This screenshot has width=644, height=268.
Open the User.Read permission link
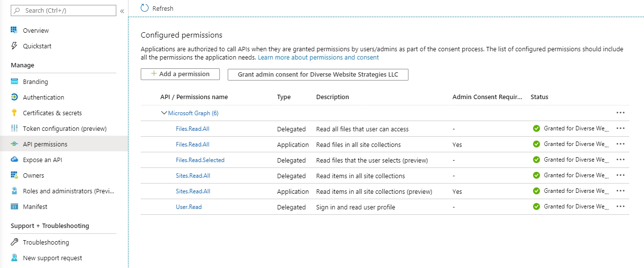(189, 206)
